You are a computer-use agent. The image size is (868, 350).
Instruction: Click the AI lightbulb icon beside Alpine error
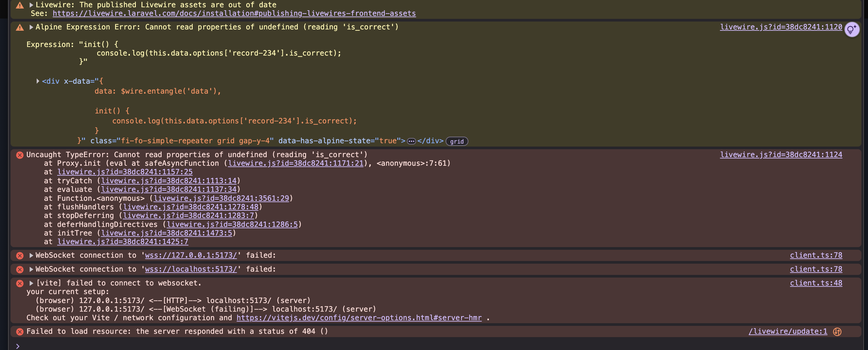click(x=851, y=30)
